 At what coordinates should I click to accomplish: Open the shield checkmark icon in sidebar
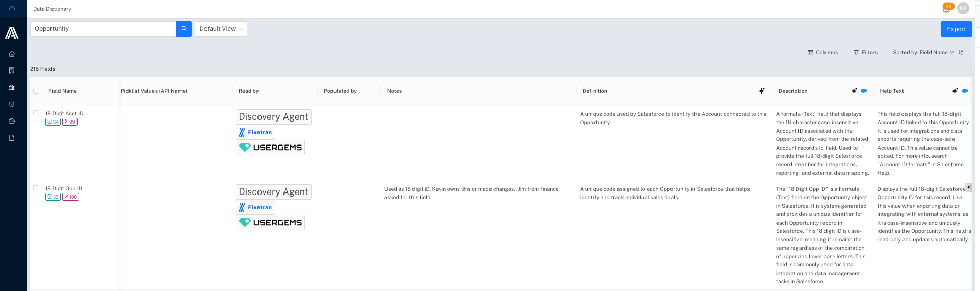pyautogui.click(x=12, y=104)
